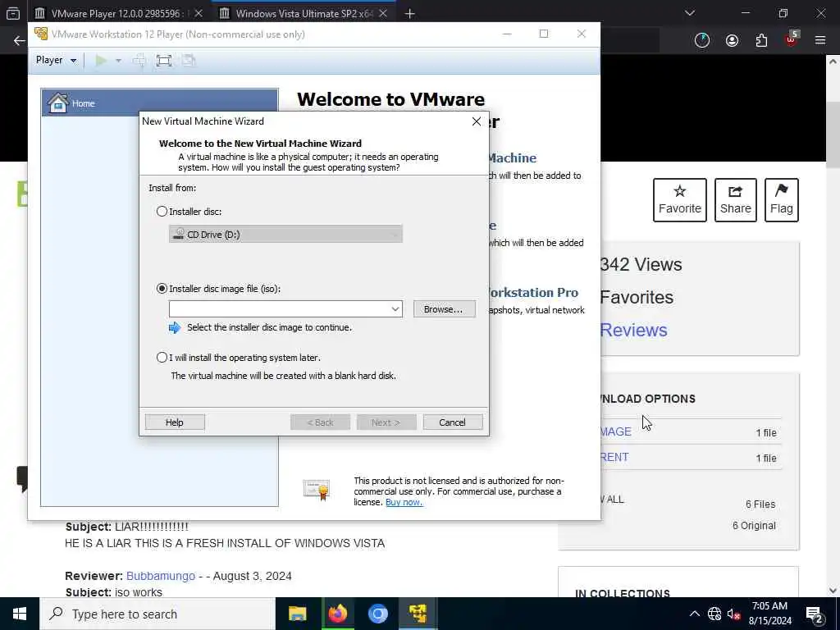The height and width of the screenshot is (630, 840).
Task: Click the Chromium taskbar icon
Action: (x=377, y=614)
